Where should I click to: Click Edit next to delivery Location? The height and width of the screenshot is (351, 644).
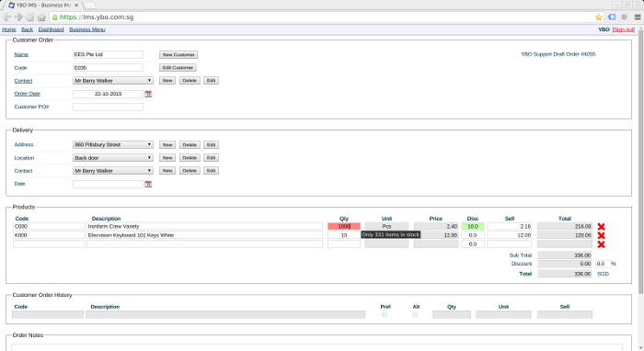211,158
